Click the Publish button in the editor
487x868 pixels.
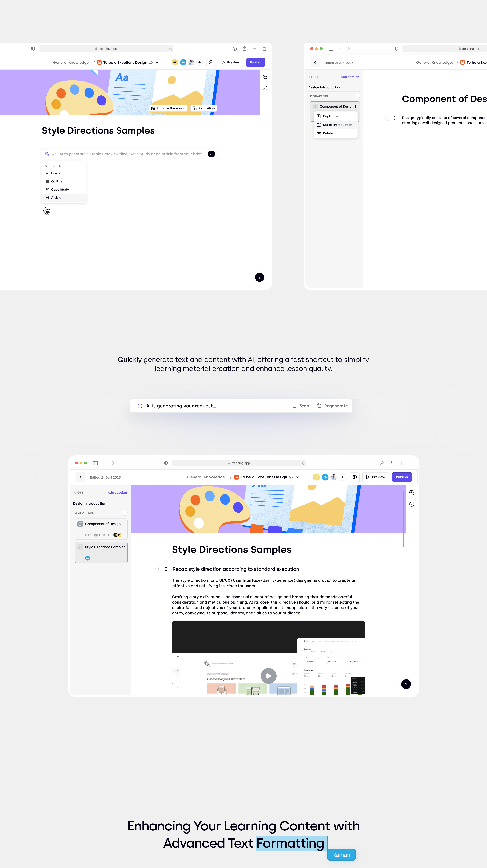(x=256, y=62)
